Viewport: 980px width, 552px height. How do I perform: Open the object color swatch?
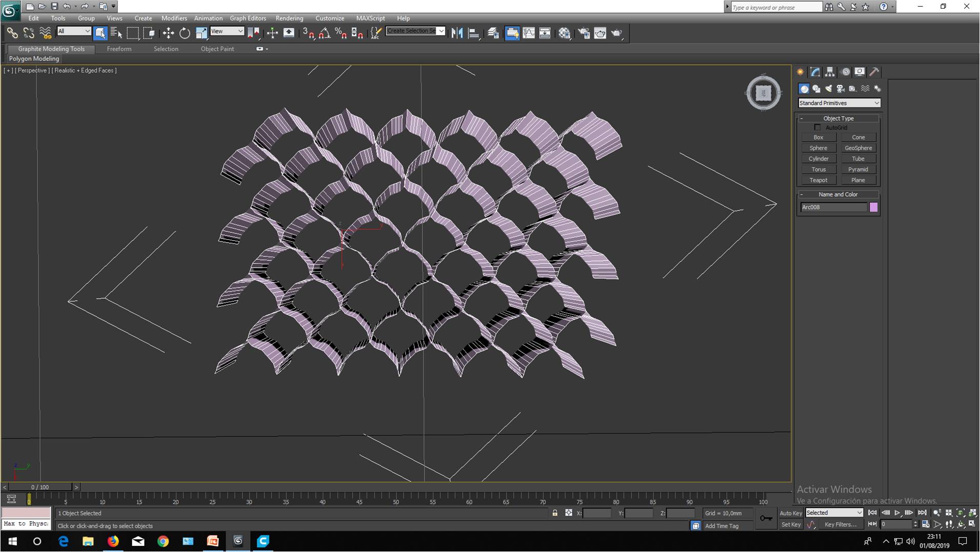pos(873,207)
